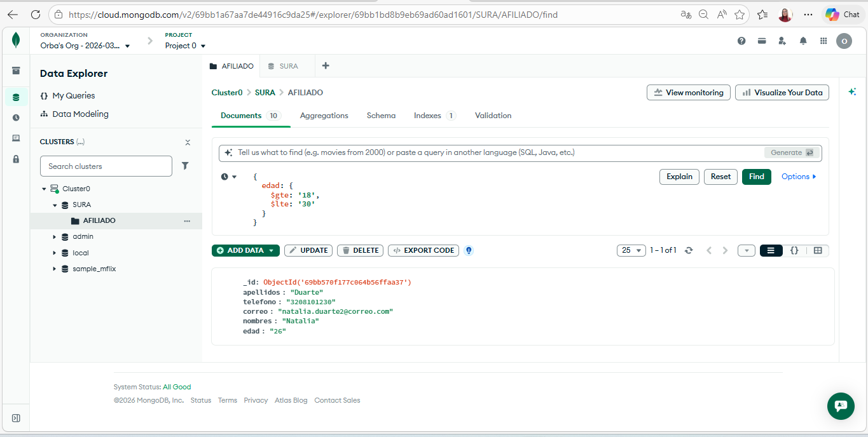Switch to list view of documents
Viewport: 868px width, 437px height.
(x=771, y=250)
